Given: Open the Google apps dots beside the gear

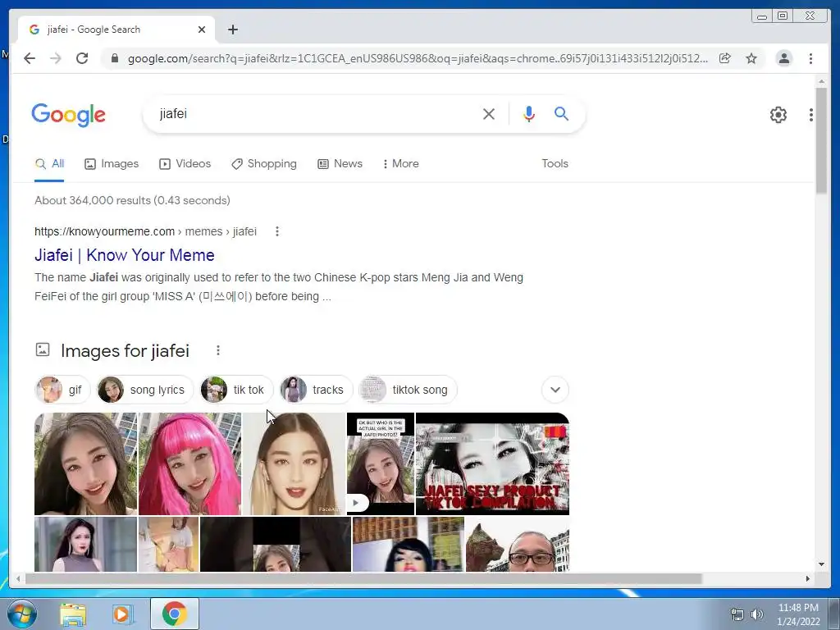Looking at the screenshot, I should point(811,115).
